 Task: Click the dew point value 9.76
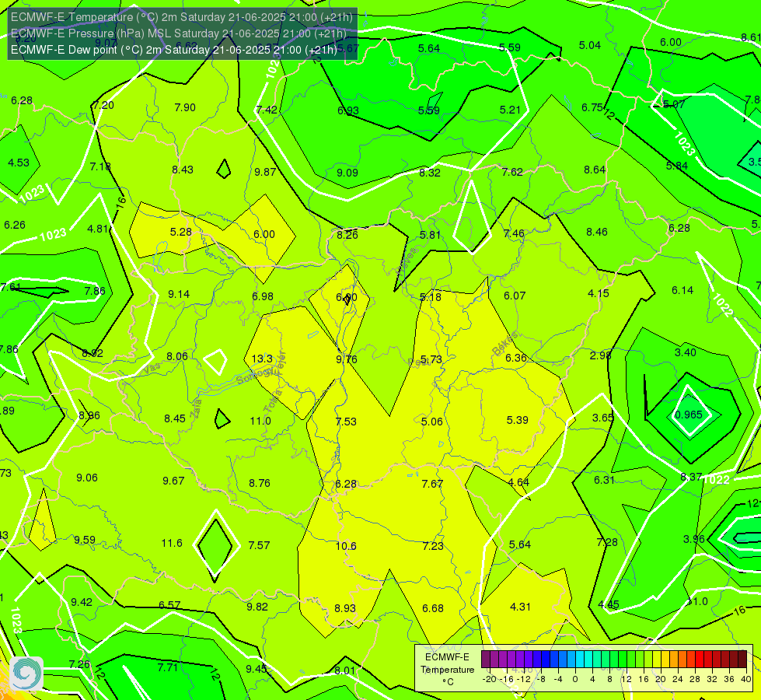point(347,359)
